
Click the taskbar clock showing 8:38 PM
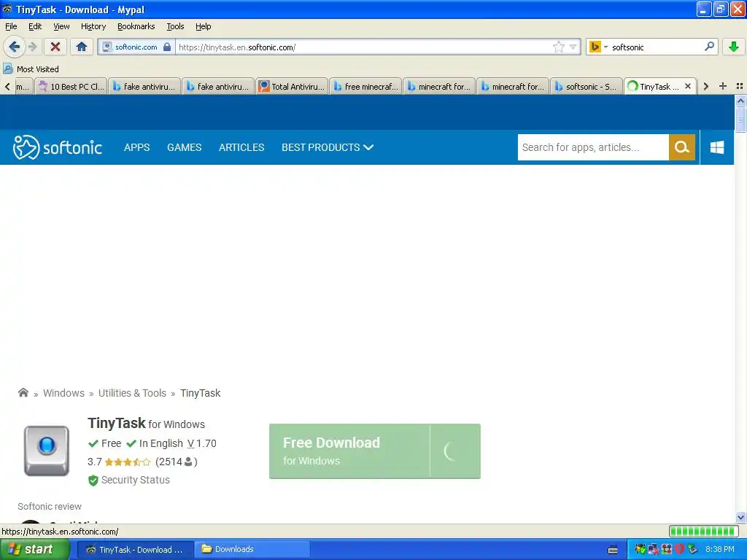coord(719,549)
